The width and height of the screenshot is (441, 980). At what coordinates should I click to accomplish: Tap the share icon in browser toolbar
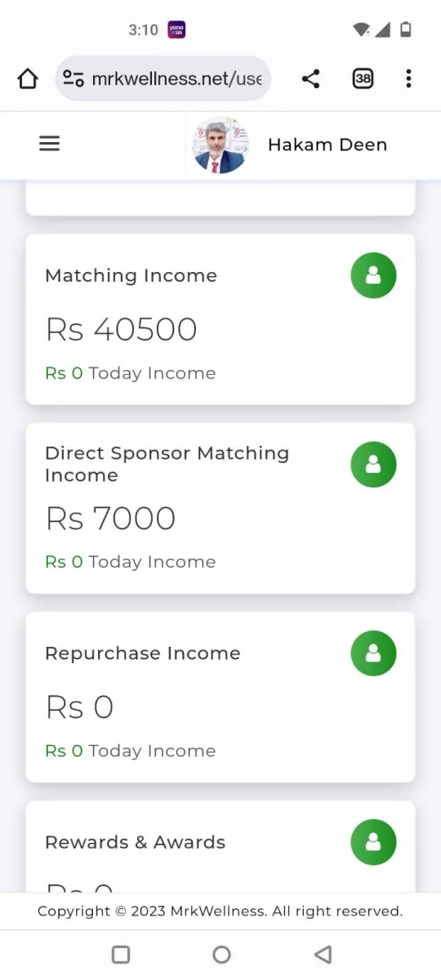310,78
